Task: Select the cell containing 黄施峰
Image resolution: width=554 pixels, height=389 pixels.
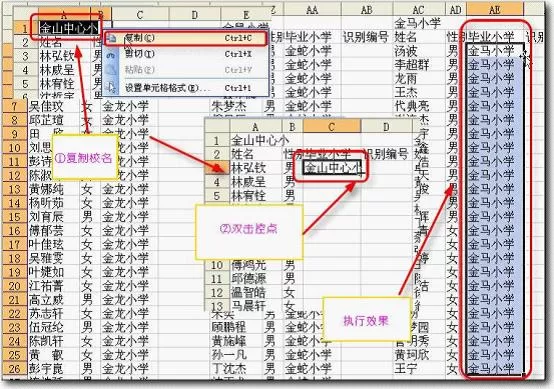Action: click(236, 341)
